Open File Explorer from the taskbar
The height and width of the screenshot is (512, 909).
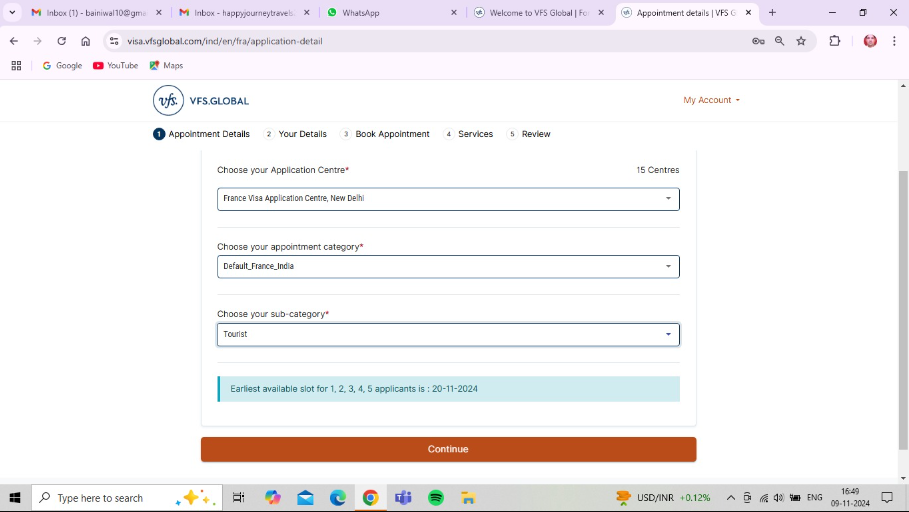coord(468,498)
